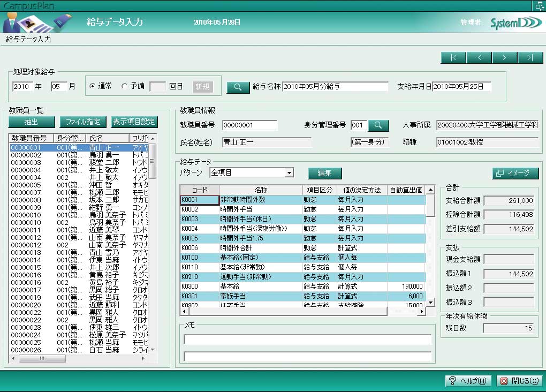Jump to the first record navigation button
Screen dimensions: 546x392
point(453,58)
